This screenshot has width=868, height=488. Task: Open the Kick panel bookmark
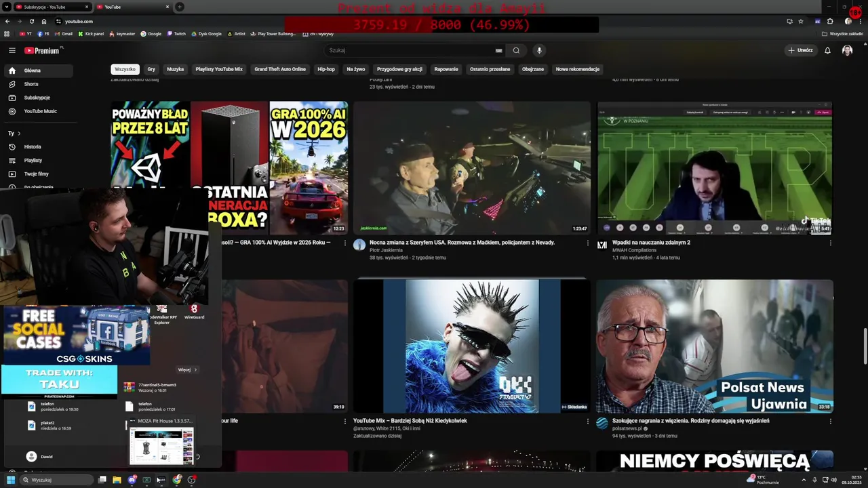coord(91,33)
